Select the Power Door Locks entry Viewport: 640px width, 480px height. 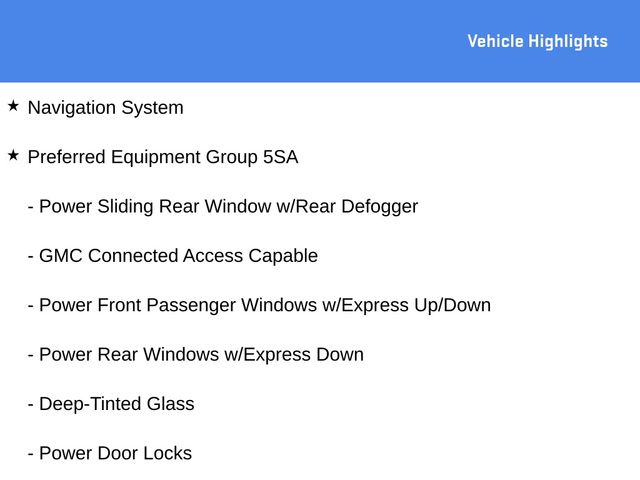pos(110,453)
